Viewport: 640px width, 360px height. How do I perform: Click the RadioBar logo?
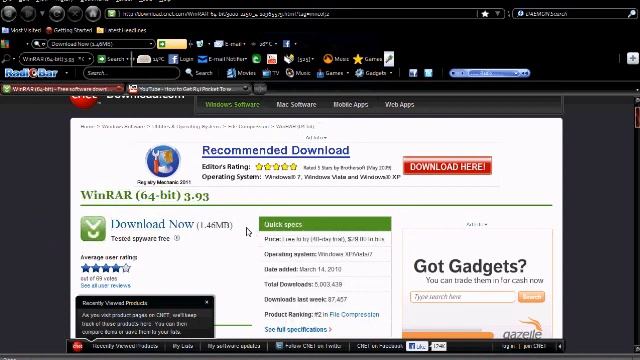click(x=31, y=73)
